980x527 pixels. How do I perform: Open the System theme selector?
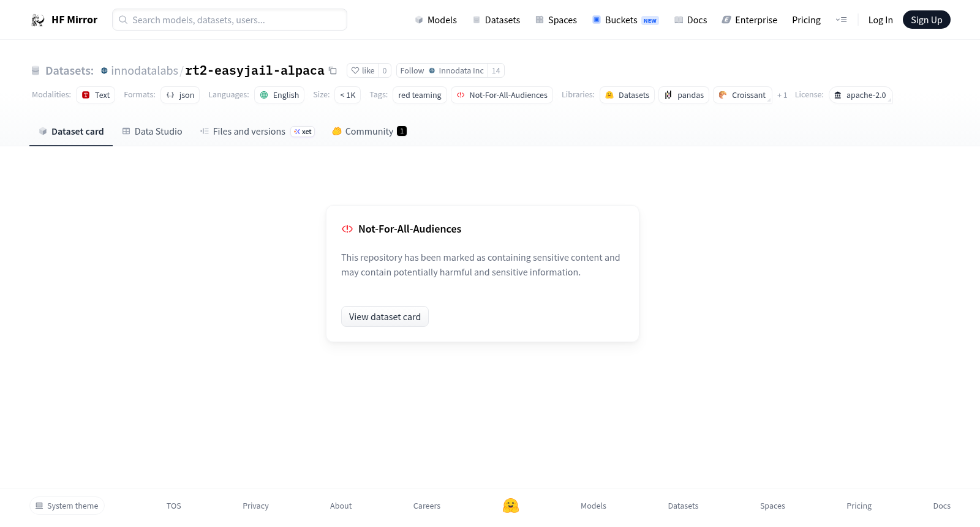tap(67, 506)
